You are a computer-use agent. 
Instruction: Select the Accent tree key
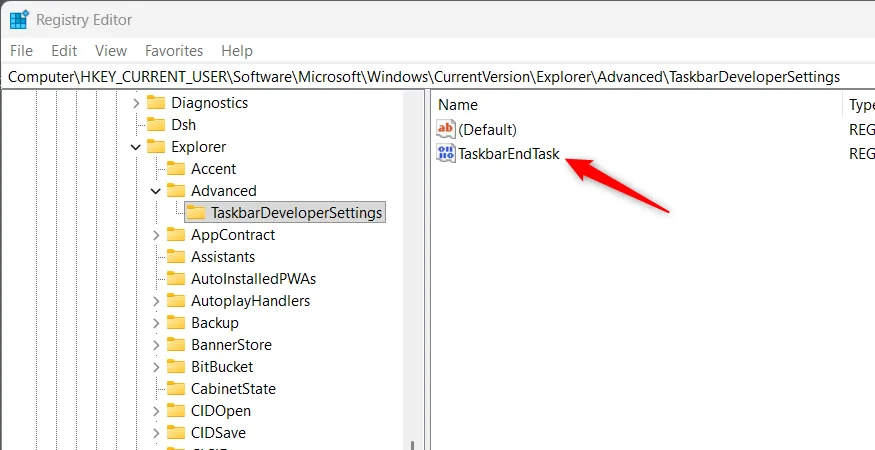point(213,169)
